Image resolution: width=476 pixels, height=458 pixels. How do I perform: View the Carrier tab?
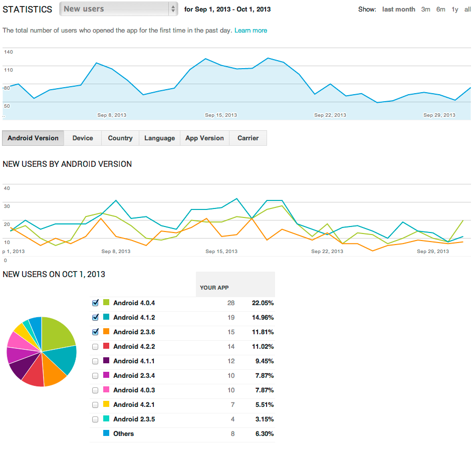point(248,138)
